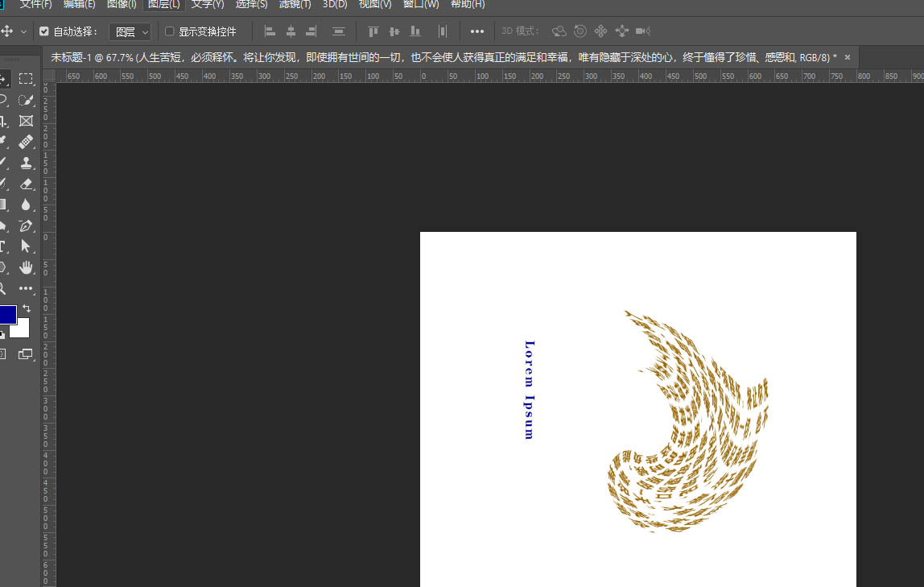Select the Blur droplet tool
The height and width of the screenshot is (587, 924).
tap(25, 205)
